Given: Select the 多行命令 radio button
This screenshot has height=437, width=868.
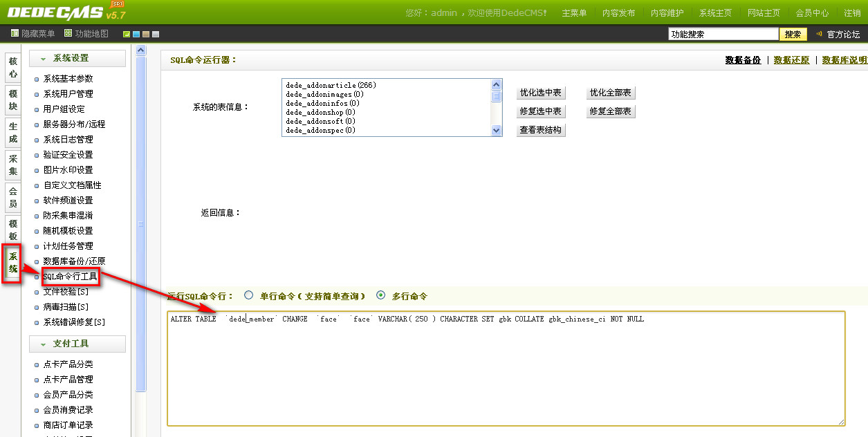Looking at the screenshot, I should pyautogui.click(x=380, y=295).
